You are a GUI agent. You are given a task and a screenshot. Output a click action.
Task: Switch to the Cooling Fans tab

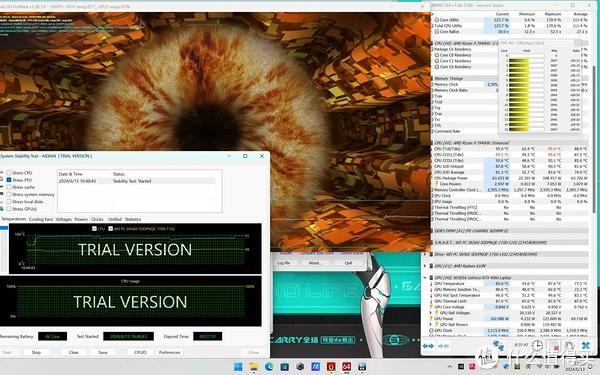tap(41, 219)
